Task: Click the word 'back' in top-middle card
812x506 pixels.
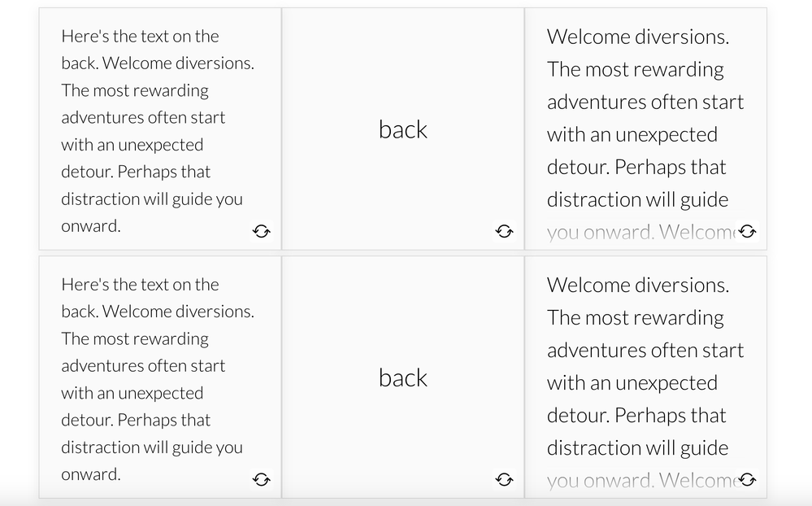Action: (x=403, y=129)
